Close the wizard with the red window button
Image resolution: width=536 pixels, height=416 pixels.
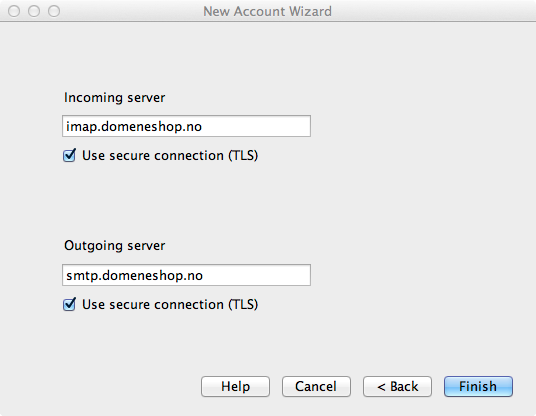[14, 11]
